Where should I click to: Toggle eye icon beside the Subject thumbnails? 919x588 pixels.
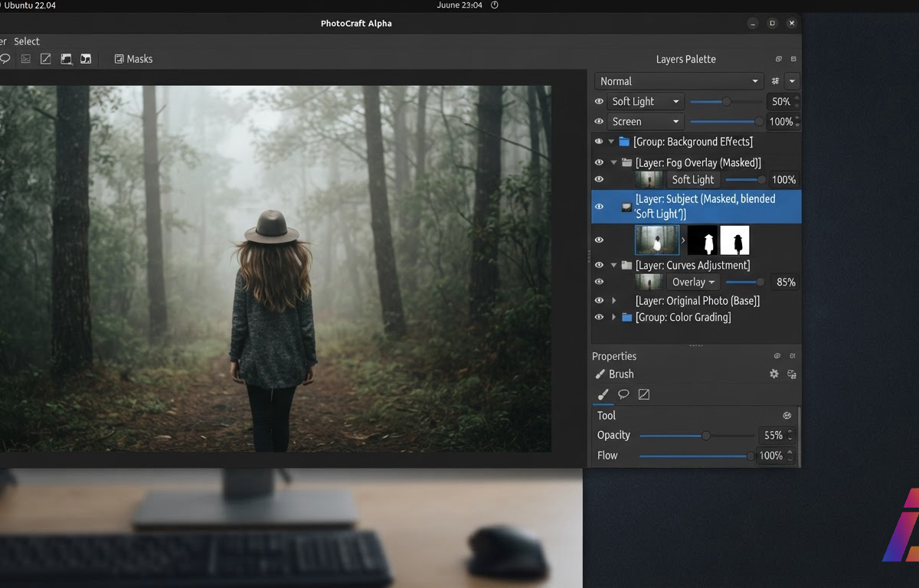click(600, 240)
